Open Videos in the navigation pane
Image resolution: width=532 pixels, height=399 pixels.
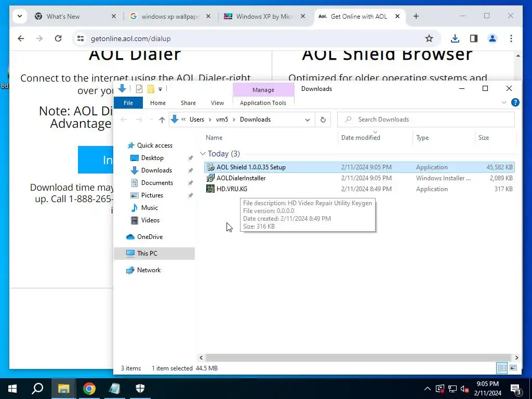(x=150, y=220)
